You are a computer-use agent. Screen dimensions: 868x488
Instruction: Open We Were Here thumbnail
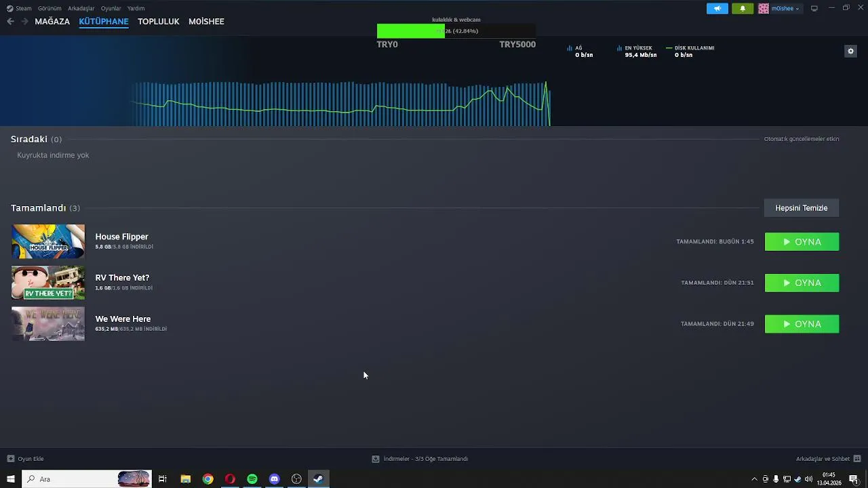click(x=48, y=324)
